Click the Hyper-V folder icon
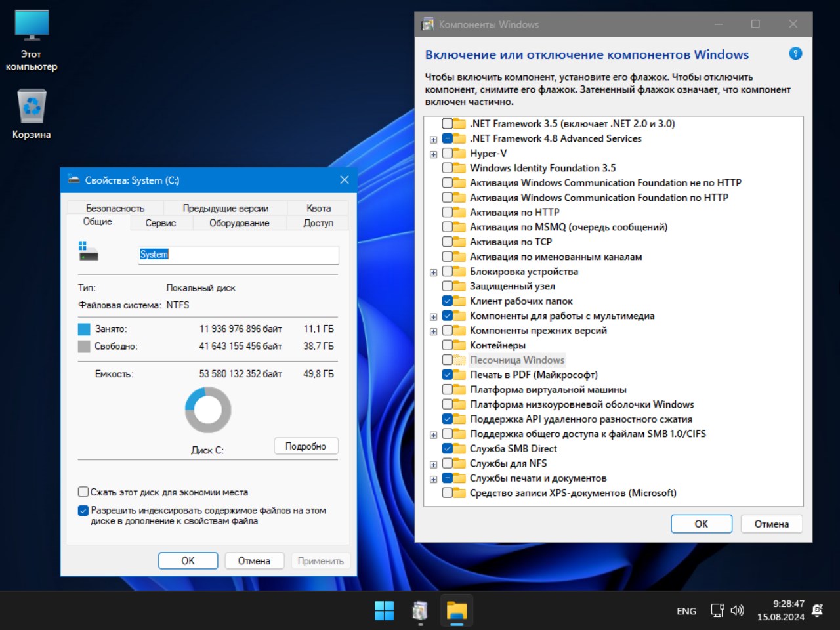This screenshot has width=840, height=630. 459,153
